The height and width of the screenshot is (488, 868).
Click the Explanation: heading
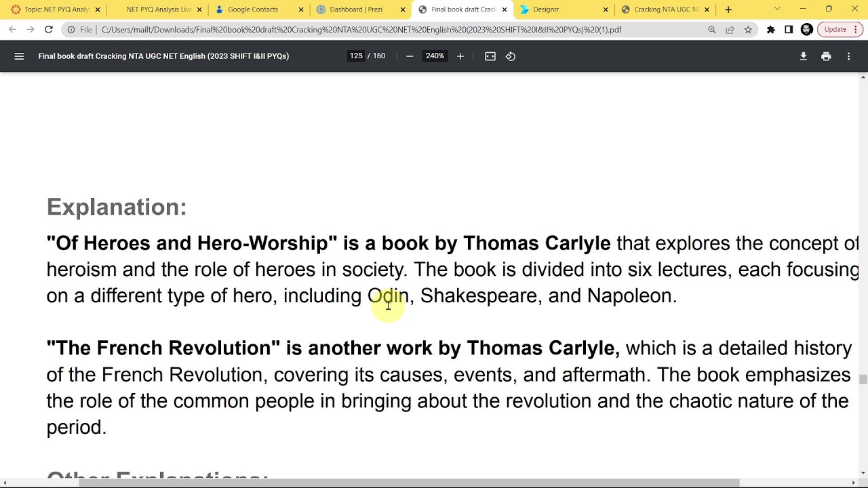point(117,207)
